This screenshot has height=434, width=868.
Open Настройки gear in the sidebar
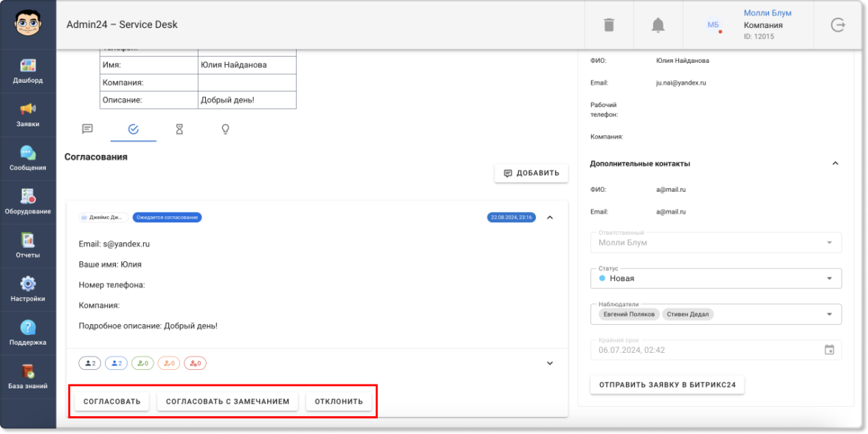click(x=28, y=289)
